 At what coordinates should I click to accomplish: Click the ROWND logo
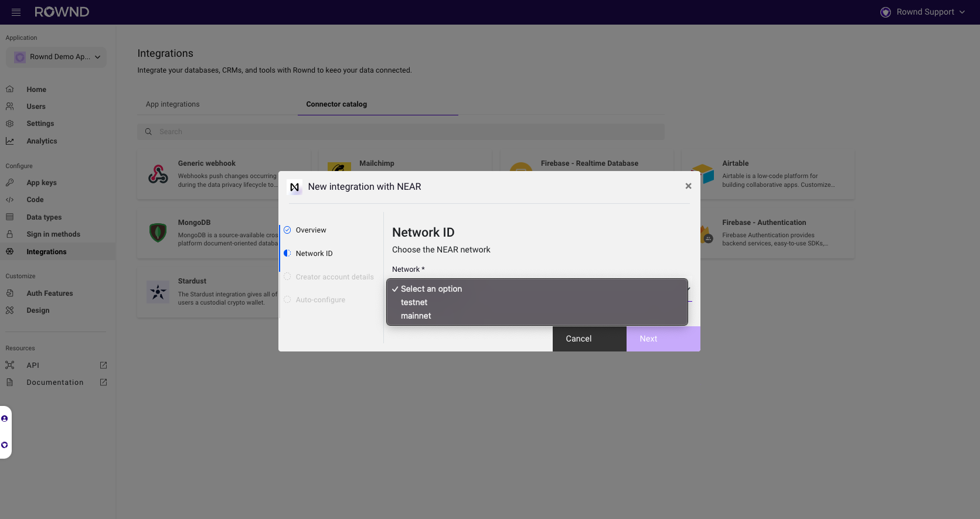62,12
